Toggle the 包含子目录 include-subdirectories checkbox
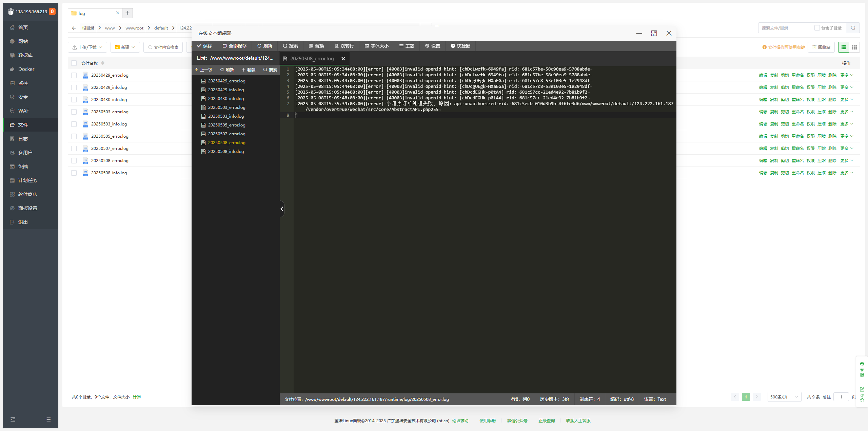The image size is (868, 431). [817, 28]
